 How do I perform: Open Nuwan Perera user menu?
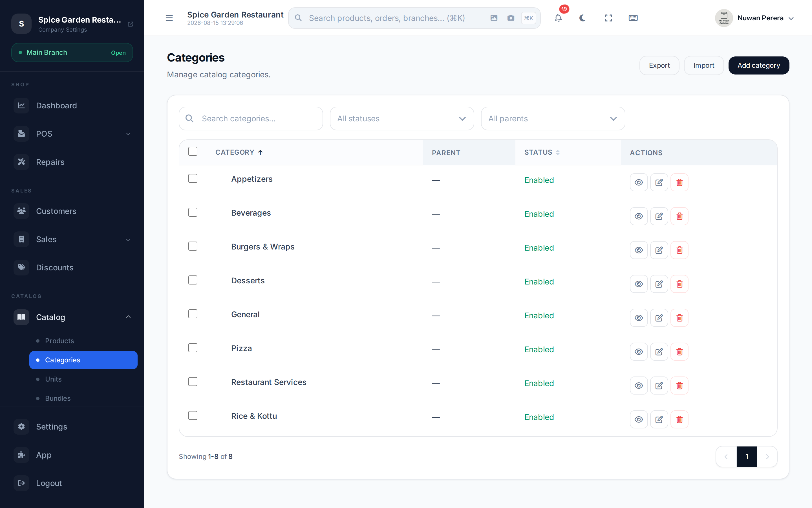pyautogui.click(x=754, y=18)
